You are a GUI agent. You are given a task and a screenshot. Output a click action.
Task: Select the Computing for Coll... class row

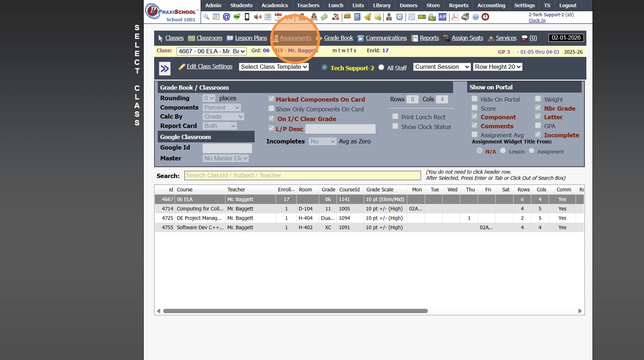point(369,209)
